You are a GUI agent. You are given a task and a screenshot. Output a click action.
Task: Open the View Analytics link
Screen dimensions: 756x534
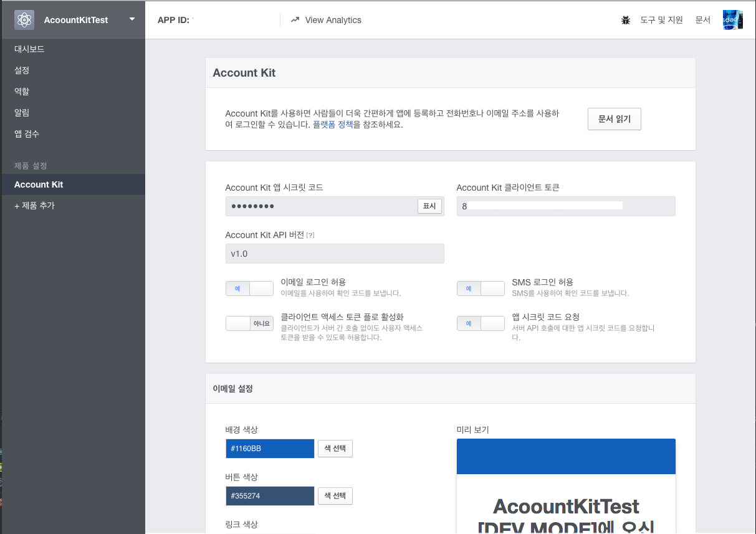coord(333,20)
